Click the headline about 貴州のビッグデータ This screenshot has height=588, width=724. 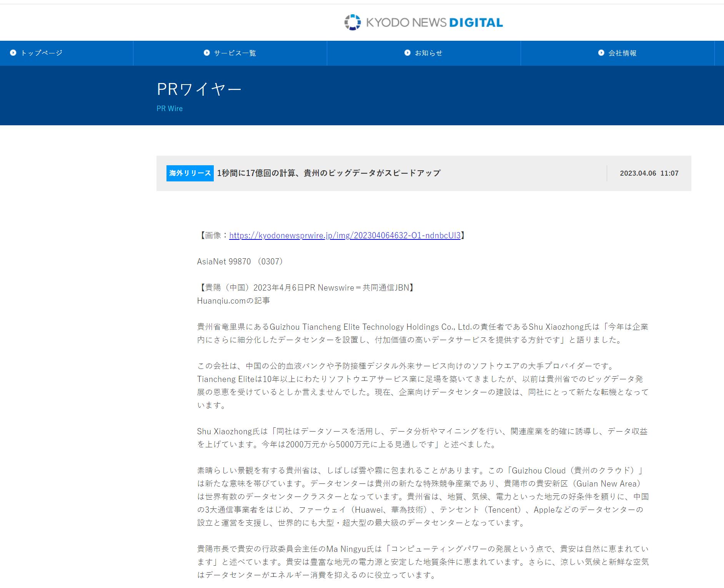pyautogui.click(x=329, y=173)
